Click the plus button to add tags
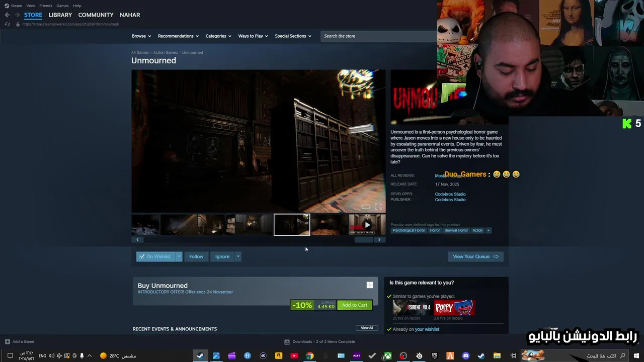 (488, 230)
